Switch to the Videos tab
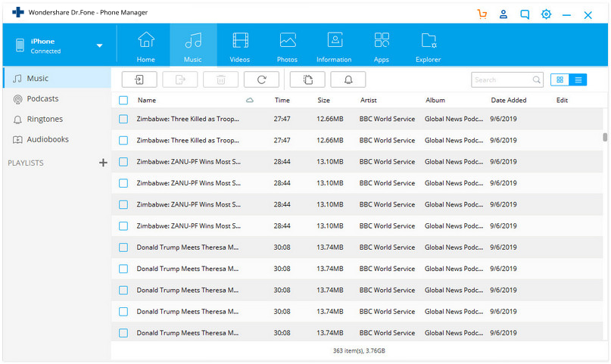The image size is (611, 364). [x=240, y=46]
